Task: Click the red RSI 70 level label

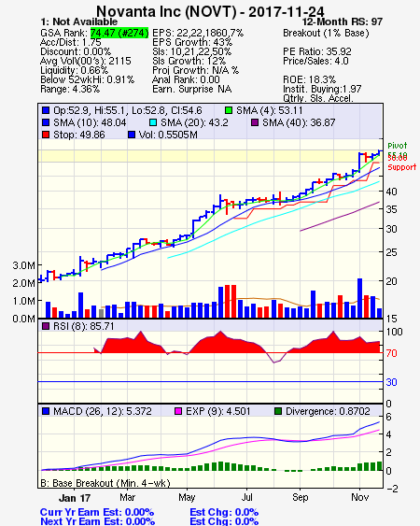Action: [391, 353]
